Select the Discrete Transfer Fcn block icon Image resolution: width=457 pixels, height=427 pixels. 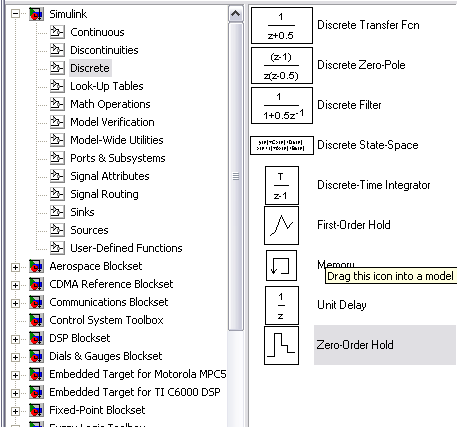282,26
